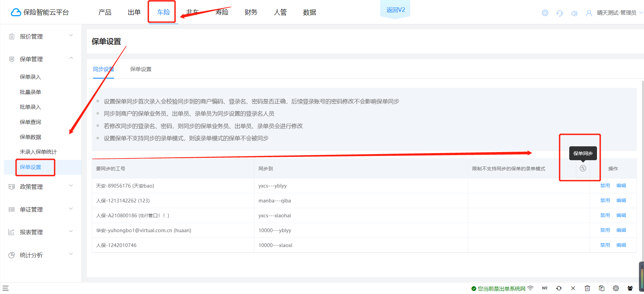Click the green check status icon in bottom bar
Screen dimensions: 644x294
pos(474,289)
